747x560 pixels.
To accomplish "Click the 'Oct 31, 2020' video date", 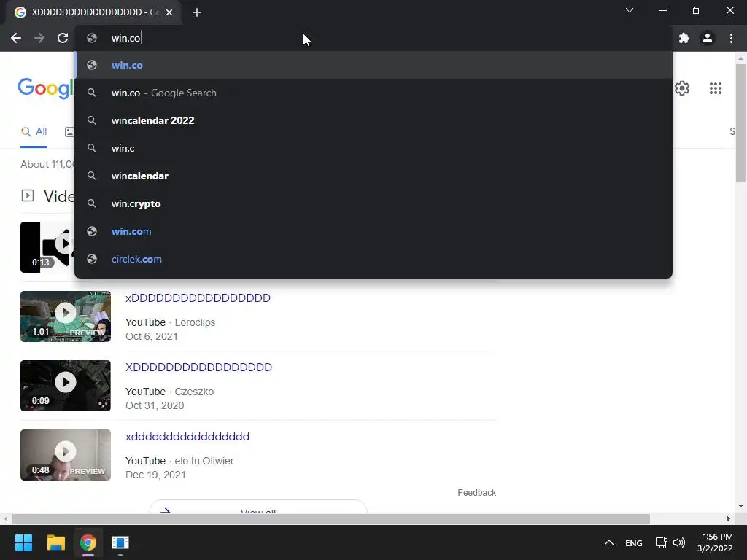I will (x=155, y=405).
